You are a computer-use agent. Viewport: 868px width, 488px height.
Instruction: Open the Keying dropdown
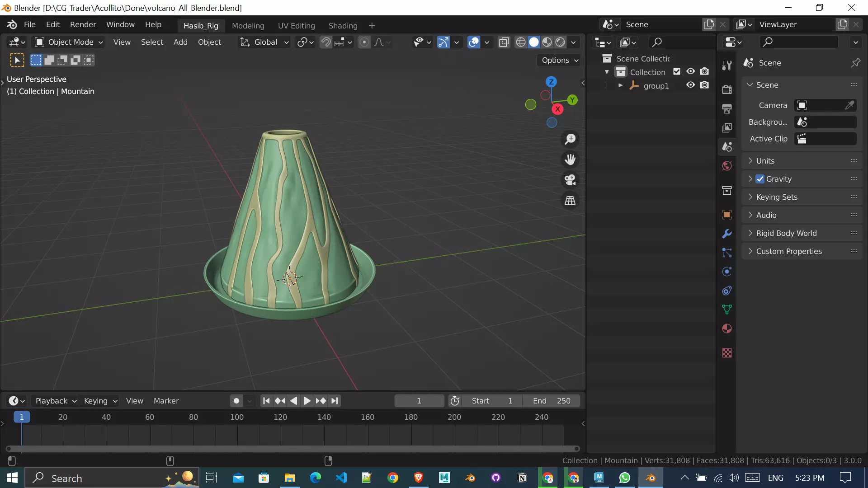pos(100,401)
